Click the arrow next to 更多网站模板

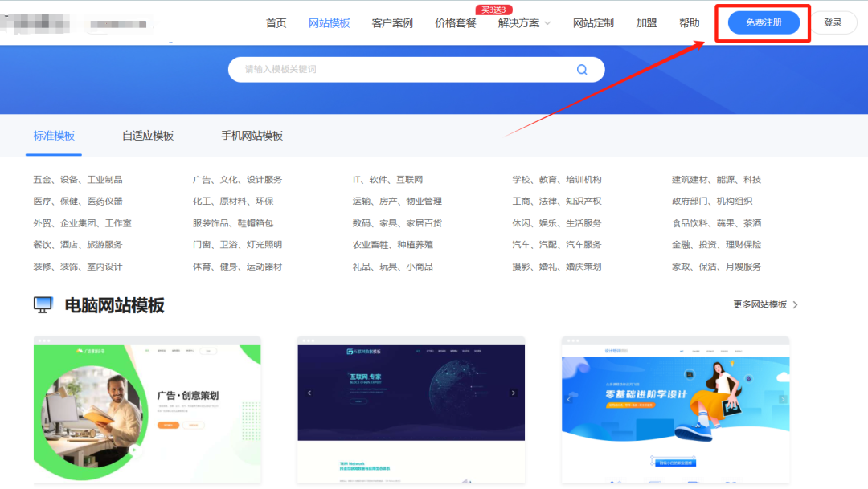pyautogui.click(x=796, y=305)
